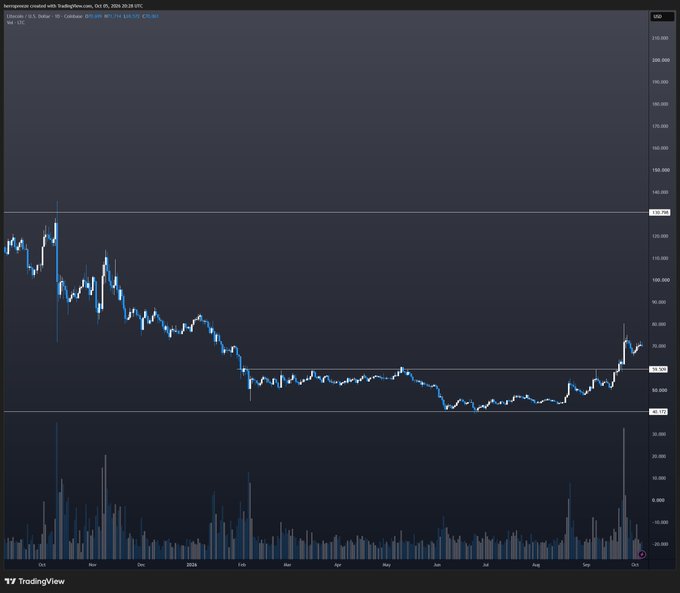The image size is (680, 593).
Task: Click the 150.000 price axis label
Action: tap(660, 170)
